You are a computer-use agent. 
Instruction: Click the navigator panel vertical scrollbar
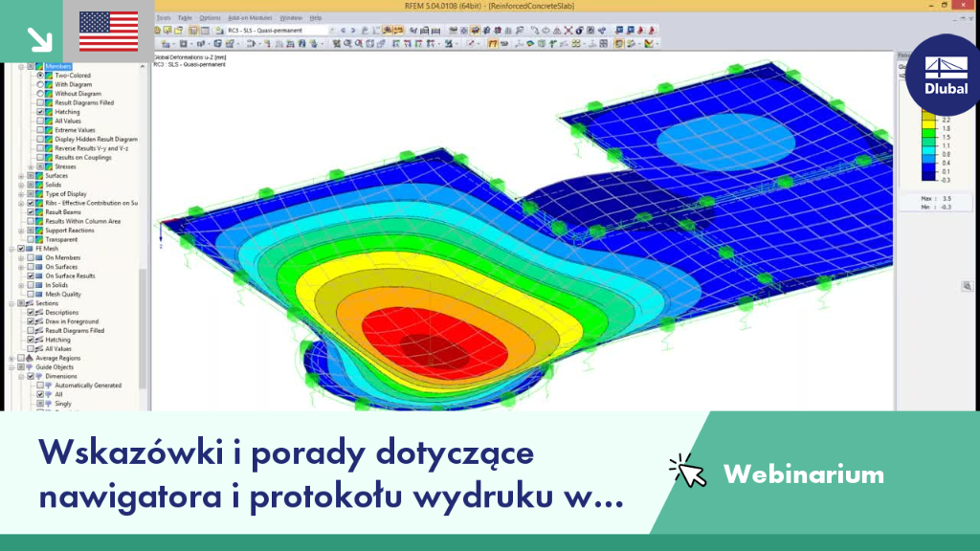pyautogui.click(x=144, y=237)
